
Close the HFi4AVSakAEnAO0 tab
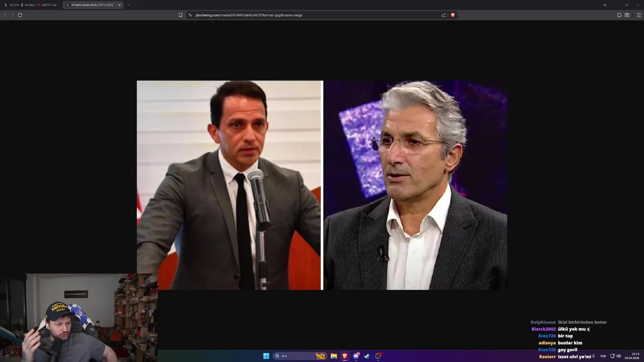point(119,5)
